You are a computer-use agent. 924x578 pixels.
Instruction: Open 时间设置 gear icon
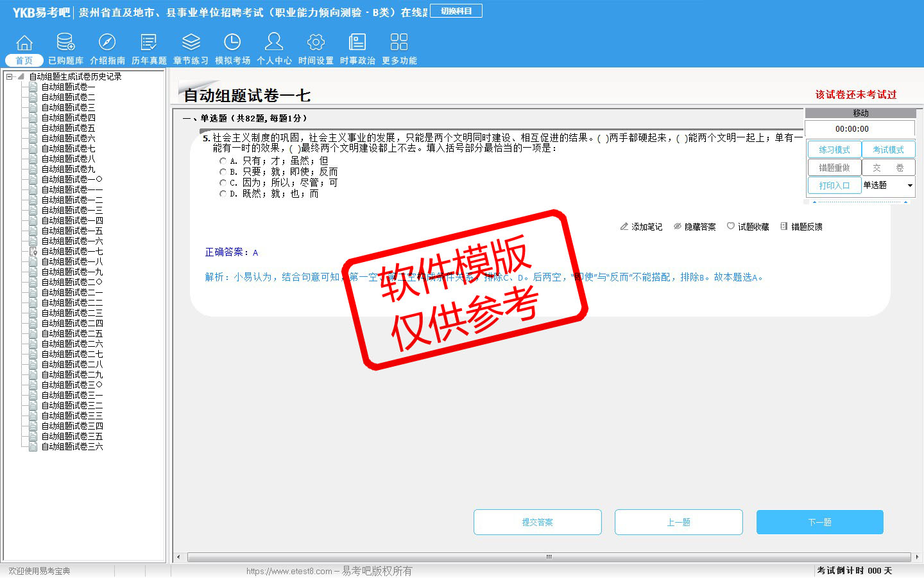(316, 42)
